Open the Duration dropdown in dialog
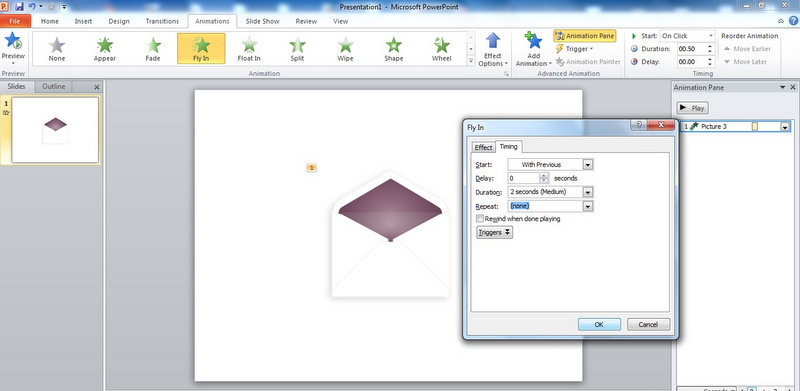The width and height of the screenshot is (800, 391). [x=588, y=192]
